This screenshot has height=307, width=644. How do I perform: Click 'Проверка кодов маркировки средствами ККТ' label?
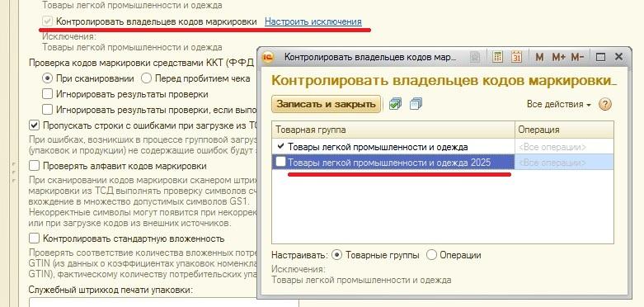pos(141,64)
